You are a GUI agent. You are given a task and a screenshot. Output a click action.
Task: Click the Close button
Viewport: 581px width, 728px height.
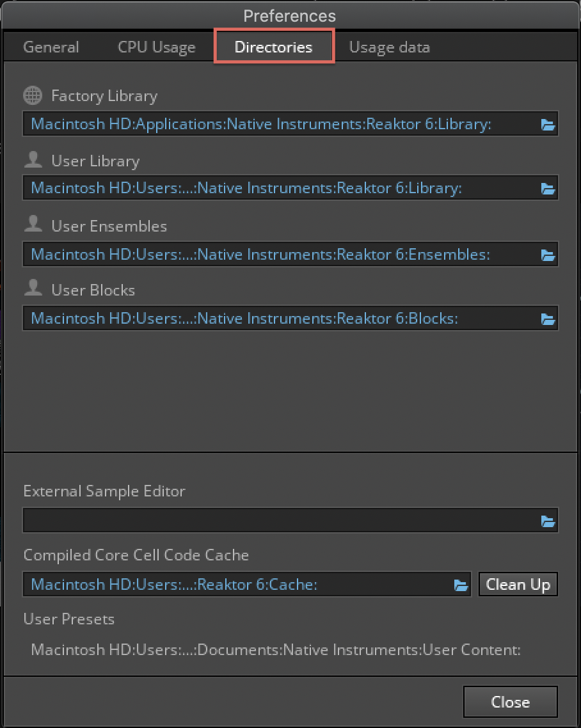tap(510, 701)
